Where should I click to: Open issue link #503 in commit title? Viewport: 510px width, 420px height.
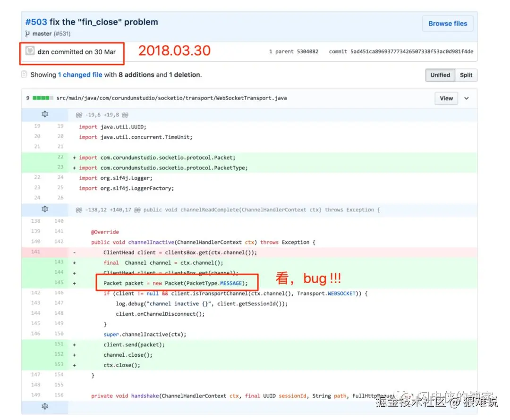point(36,22)
